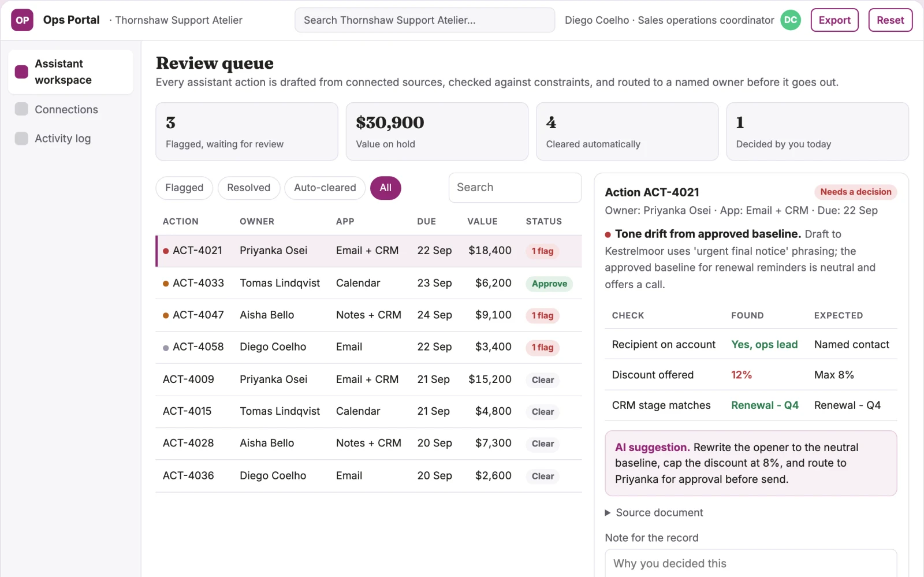Viewport: 924px width, 577px height.
Task: Open Connections in the sidebar
Action: tap(71, 109)
